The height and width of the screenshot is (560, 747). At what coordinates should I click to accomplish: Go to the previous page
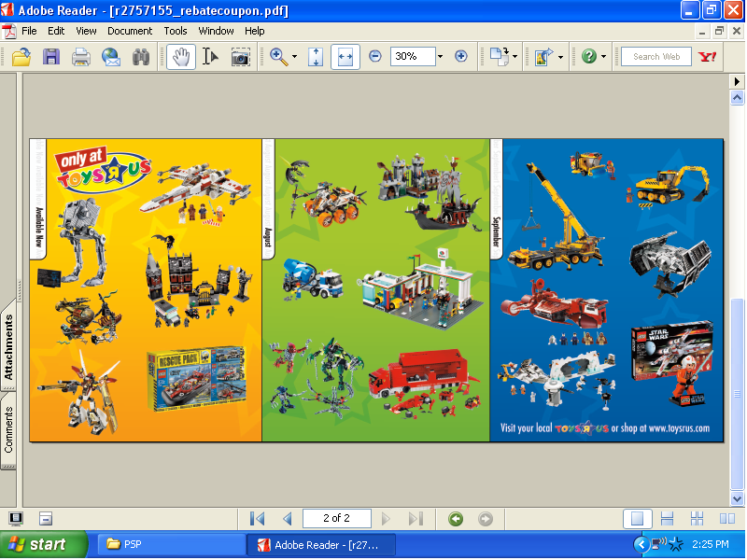click(x=288, y=519)
